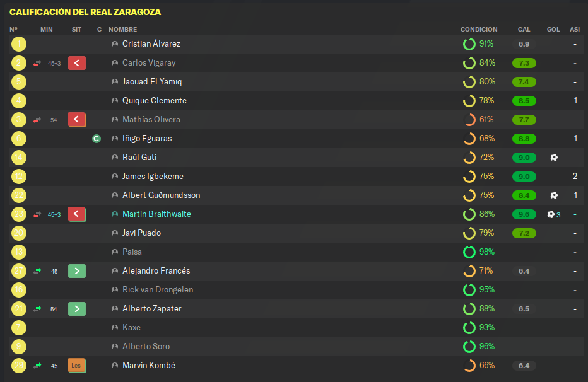Click the yellow number 14 shirt badge
The width and height of the screenshot is (588, 382).
(x=19, y=158)
